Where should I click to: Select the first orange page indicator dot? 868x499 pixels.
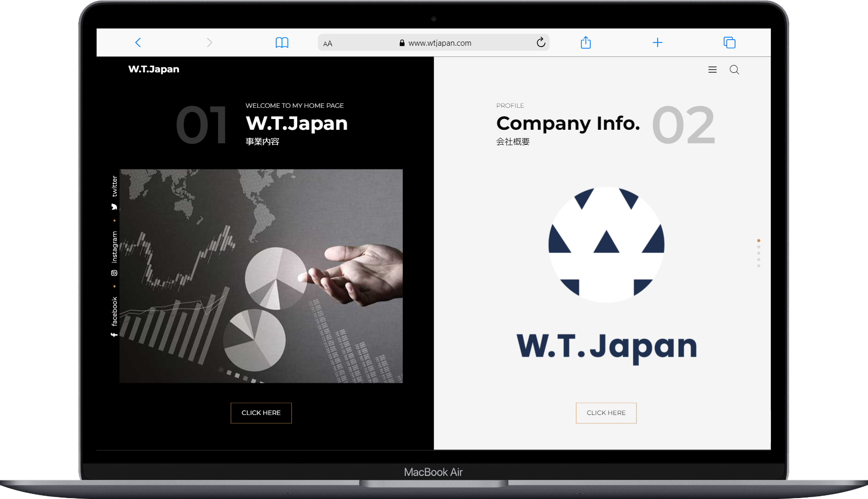click(x=758, y=240)
